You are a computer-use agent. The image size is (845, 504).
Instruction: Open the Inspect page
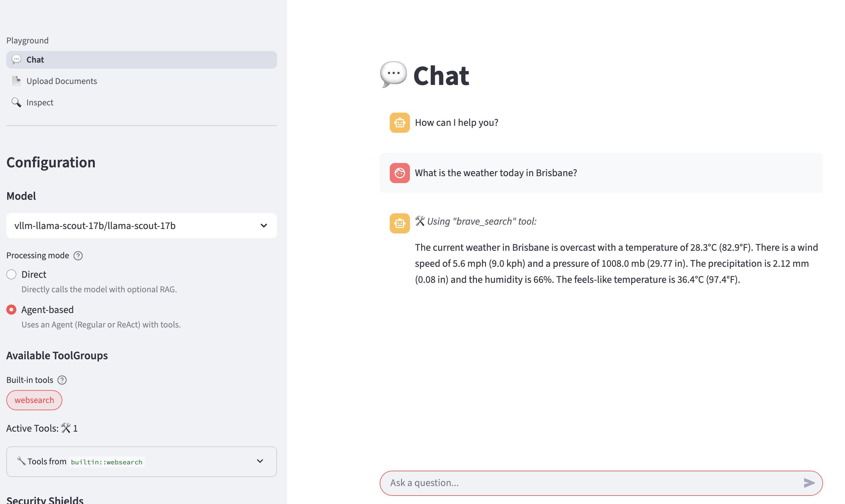(40, 102)
